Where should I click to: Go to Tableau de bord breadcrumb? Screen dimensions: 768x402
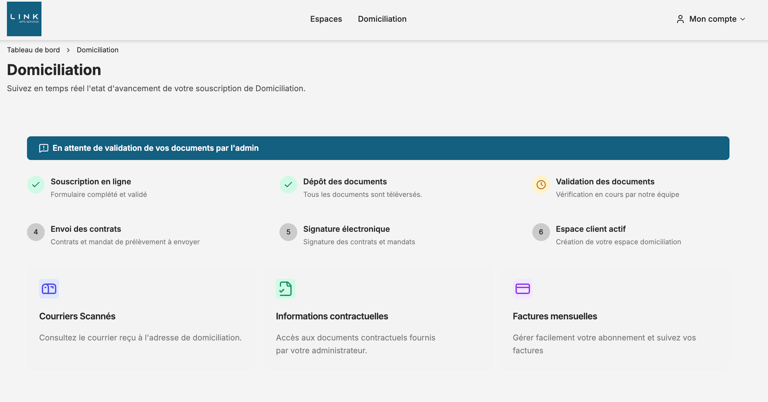(x=33, y=50)
